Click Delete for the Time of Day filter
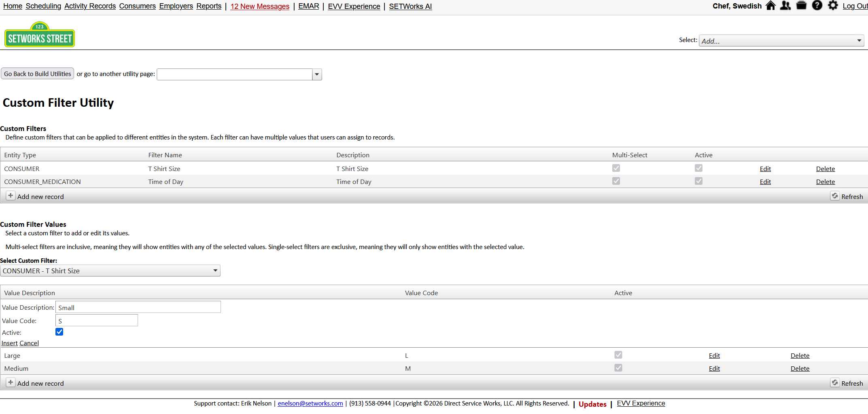Screen dimensions: 868x414 point(825,182)
